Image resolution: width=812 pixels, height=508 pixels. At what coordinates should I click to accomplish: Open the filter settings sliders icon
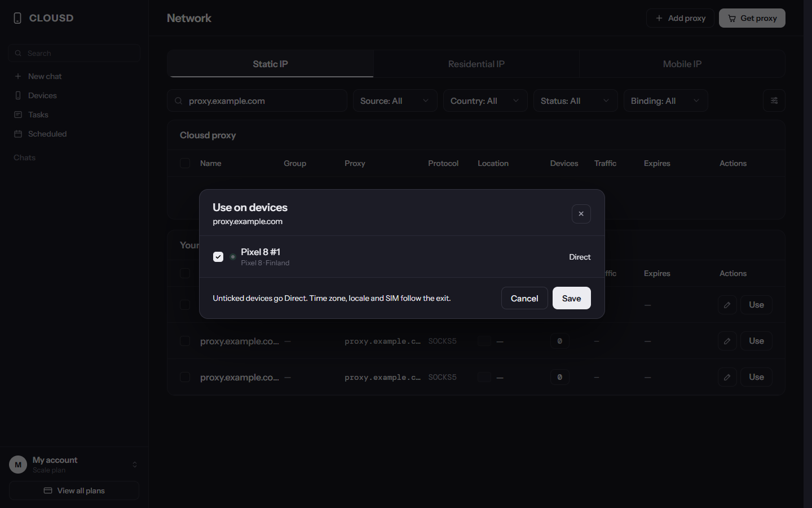coord(774,100)
